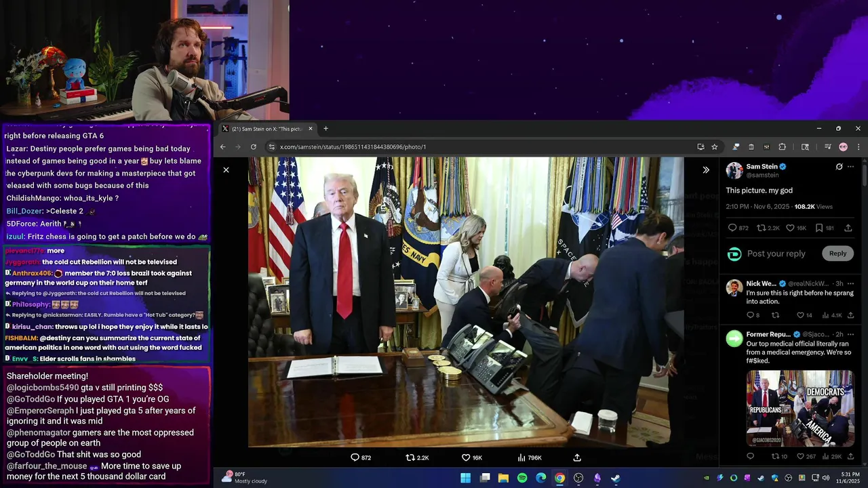Like Former Repu... reply with 267 likes
Viewport: 868px width, 488px height.
click(806, 456)
